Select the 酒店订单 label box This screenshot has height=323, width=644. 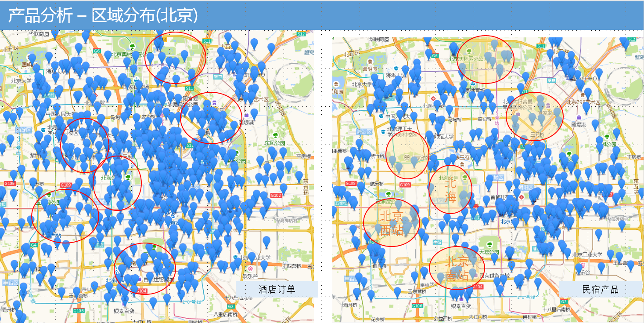click(277, 289)
